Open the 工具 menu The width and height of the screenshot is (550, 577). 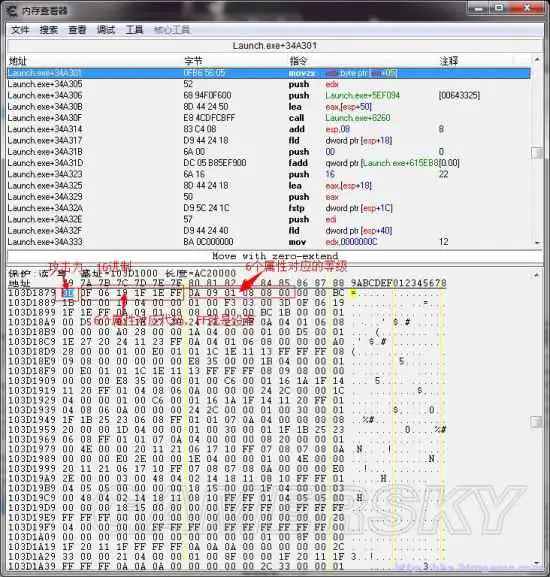(x=134, y=30)
